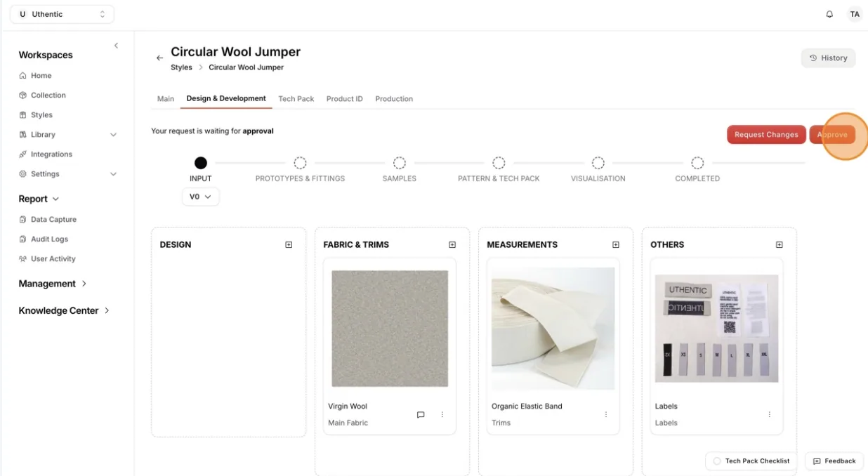Image resolution: width=868 pixels, height=476 pixels.
Task: Open the Organic Elastic Band thumbnail
Action: coord(553,329)
